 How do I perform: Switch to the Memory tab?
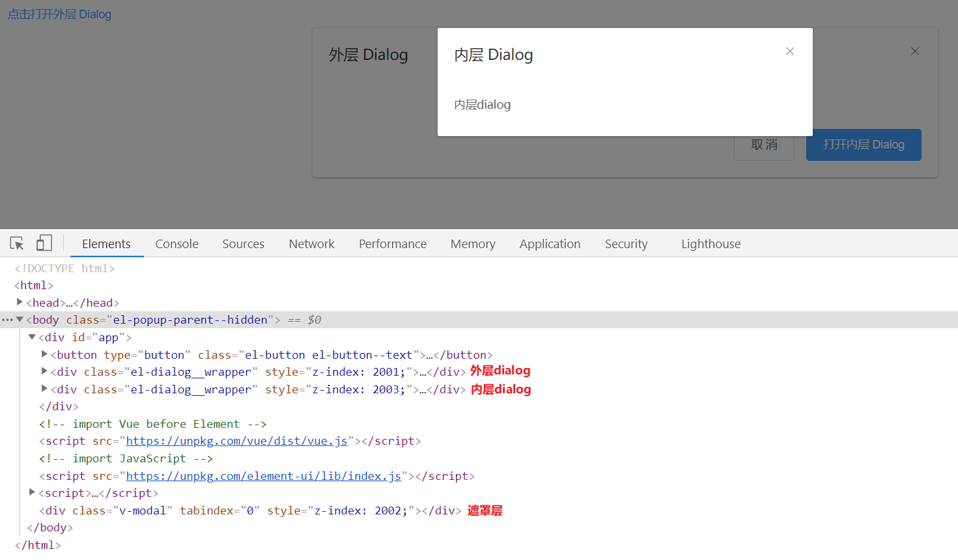coord(473,244)
